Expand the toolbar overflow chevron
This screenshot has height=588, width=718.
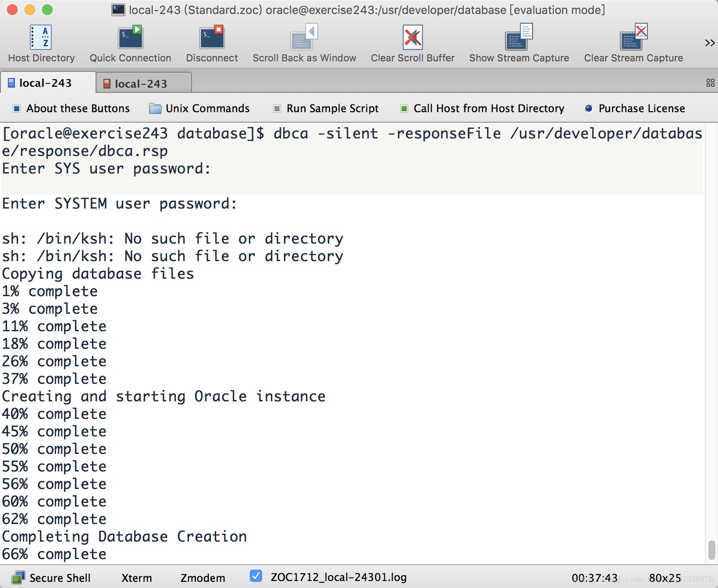pos(710,43)
